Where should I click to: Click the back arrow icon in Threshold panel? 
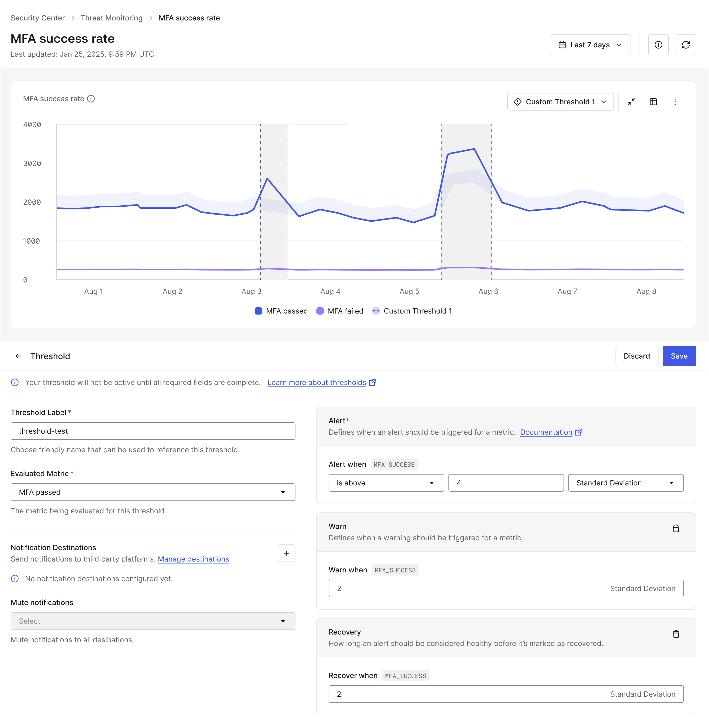click(18, 355)
